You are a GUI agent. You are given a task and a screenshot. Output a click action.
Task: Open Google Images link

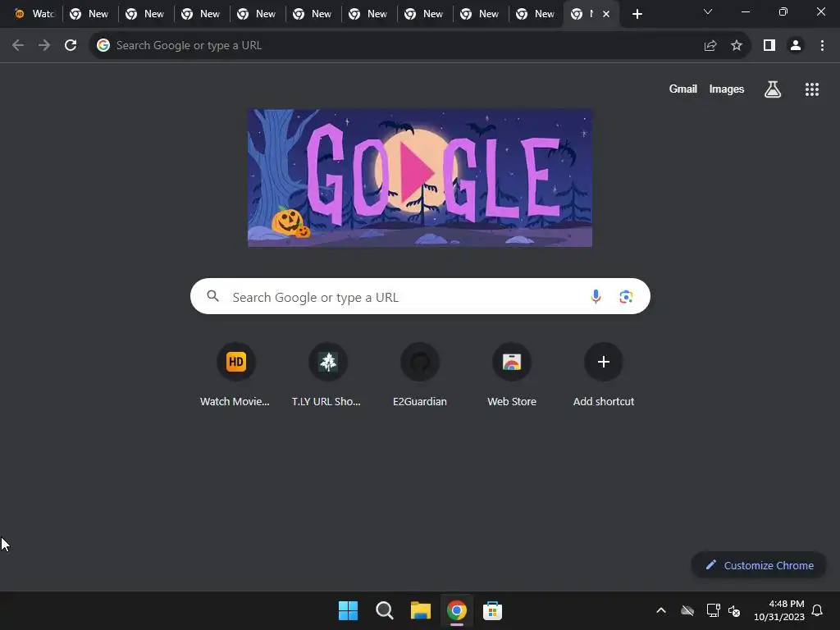(x=727, y=89)
